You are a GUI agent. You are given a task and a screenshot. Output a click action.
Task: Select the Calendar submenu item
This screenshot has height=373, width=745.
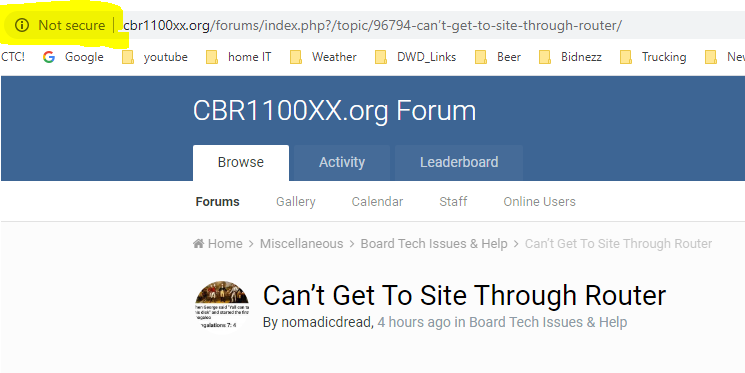pyautogui.click(x=377, y=201)
